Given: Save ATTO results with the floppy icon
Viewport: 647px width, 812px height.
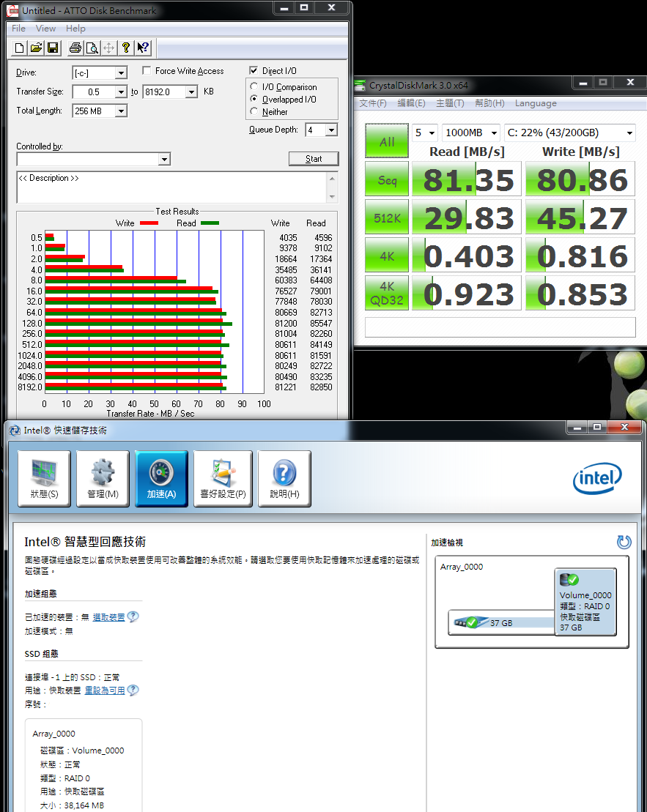Looking at the screenshot, I should [x=52, y=48].
